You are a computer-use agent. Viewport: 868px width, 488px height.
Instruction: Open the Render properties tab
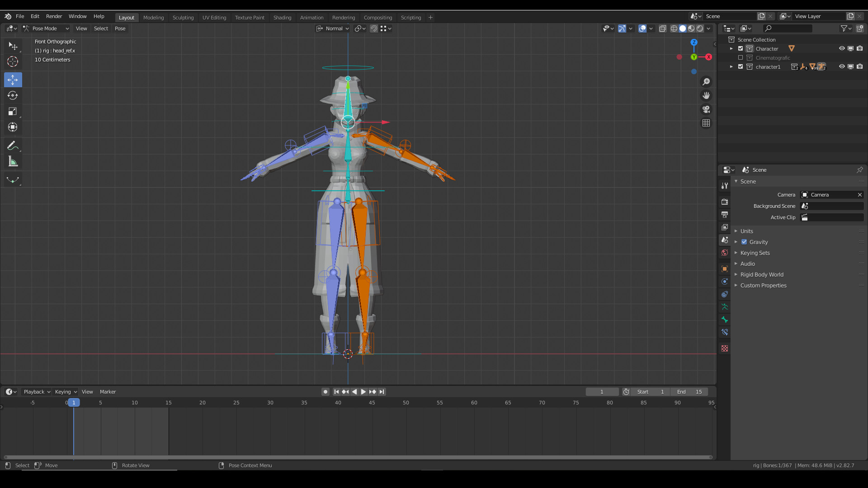click(x=725, y=202)
